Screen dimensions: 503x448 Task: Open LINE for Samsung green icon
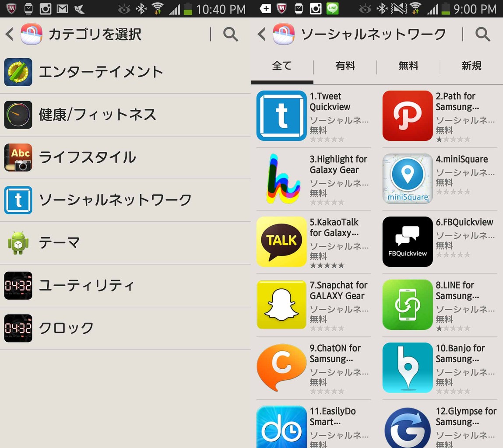408,304
